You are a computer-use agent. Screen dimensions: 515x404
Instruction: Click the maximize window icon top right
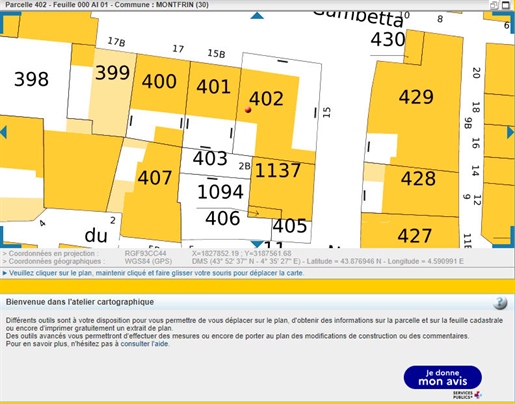coord(506,5)
